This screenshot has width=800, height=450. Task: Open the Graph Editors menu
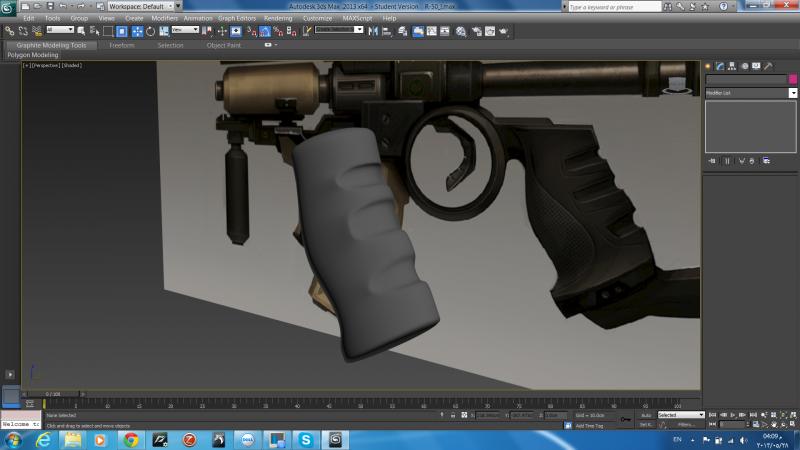click(237, 18)
